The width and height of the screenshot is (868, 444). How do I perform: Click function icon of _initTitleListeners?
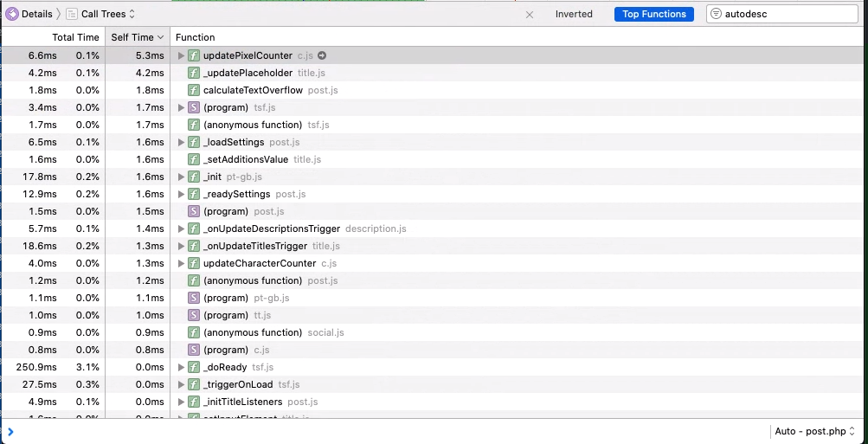pyautogui.click(x=193, y=402)
